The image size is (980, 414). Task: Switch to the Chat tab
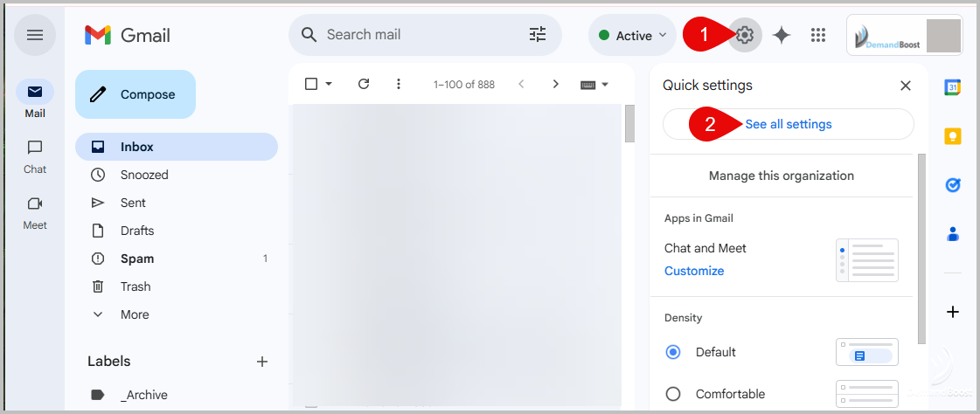tap(35, 155)
